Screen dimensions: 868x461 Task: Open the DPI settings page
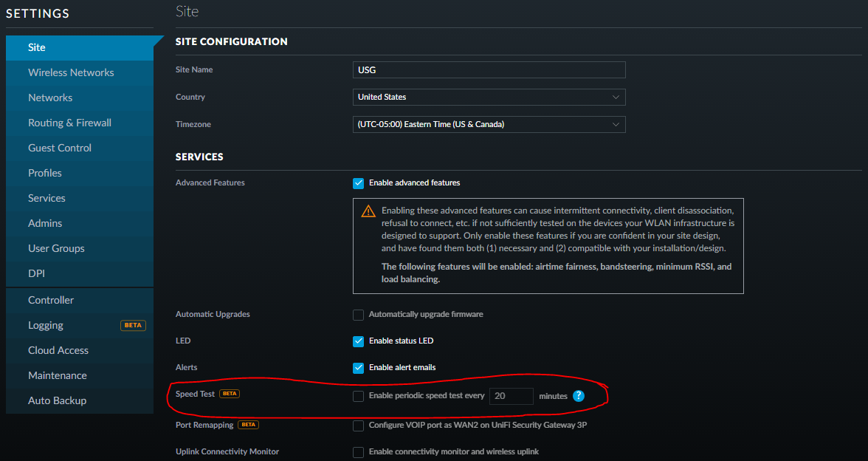pyautogui.click(x=36, y=273)
